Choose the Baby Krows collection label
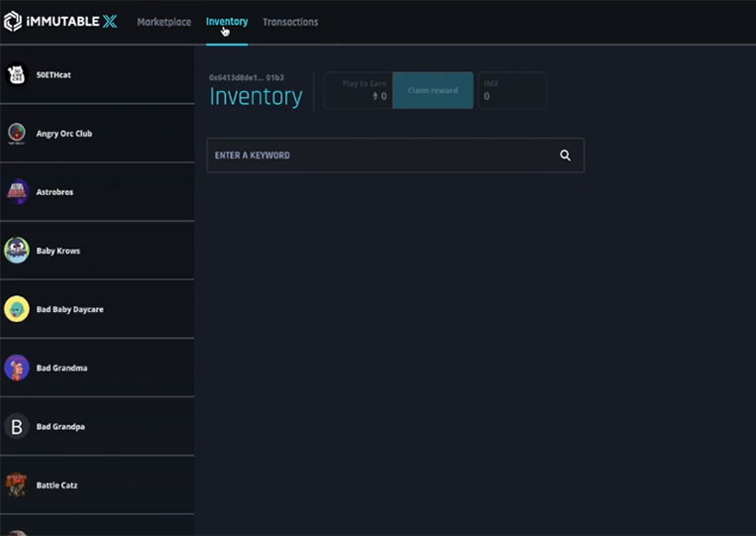Image resolution: width=756 pixels, height=536 pixels. [58, 251]
